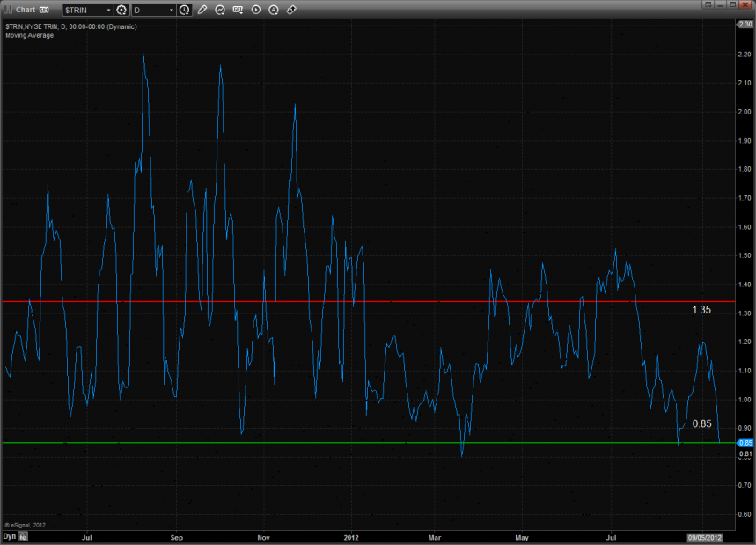
Task: Click the window pin/dock icon at top right
Action: pos(708,4)
